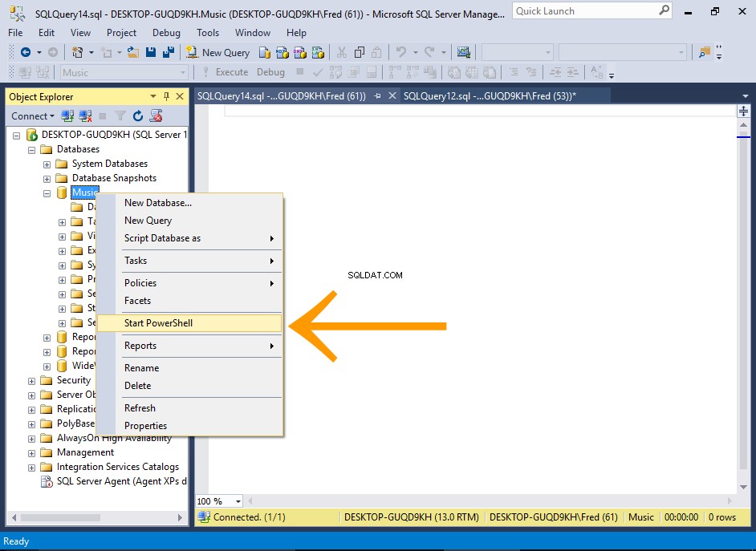Image resolution: width=756 pixels, height=551 pixels.
Task: Click the Find in Files icon
Action: (x=705, y=52)
